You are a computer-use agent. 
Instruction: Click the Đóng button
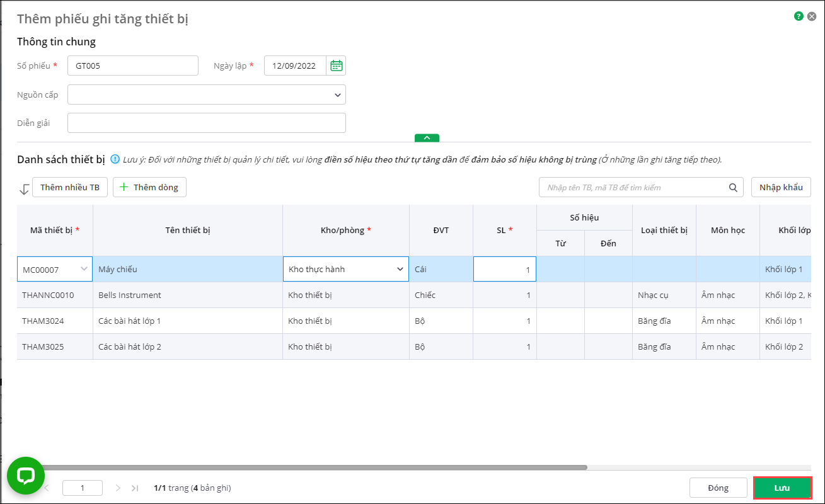pyautogui.click(x=718, y=488)
